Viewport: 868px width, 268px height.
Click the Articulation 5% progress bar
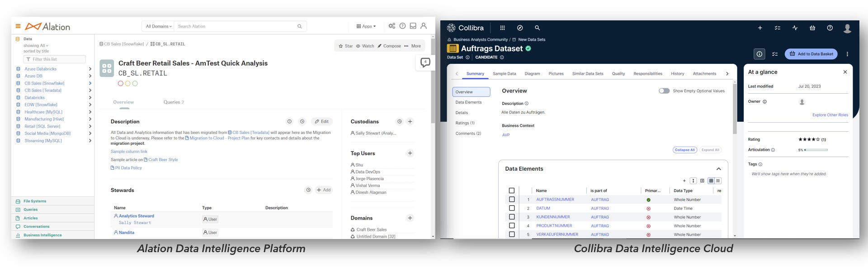click(816, 150)
